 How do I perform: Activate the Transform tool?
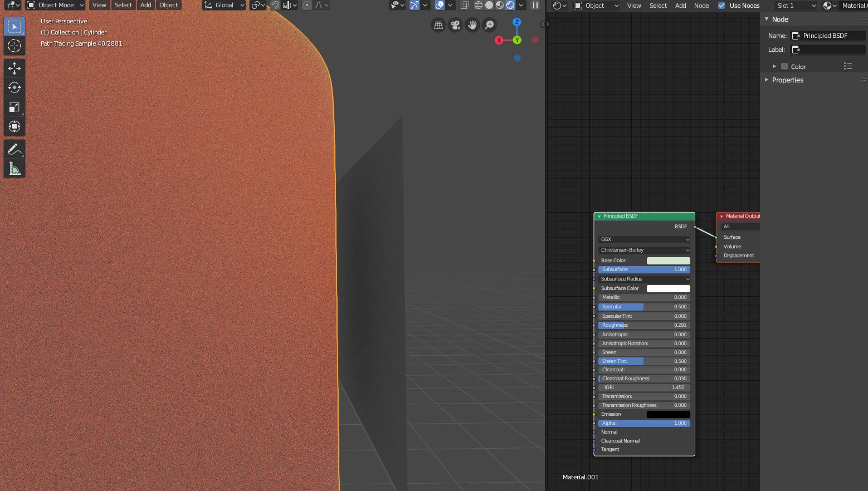(14, 127)
